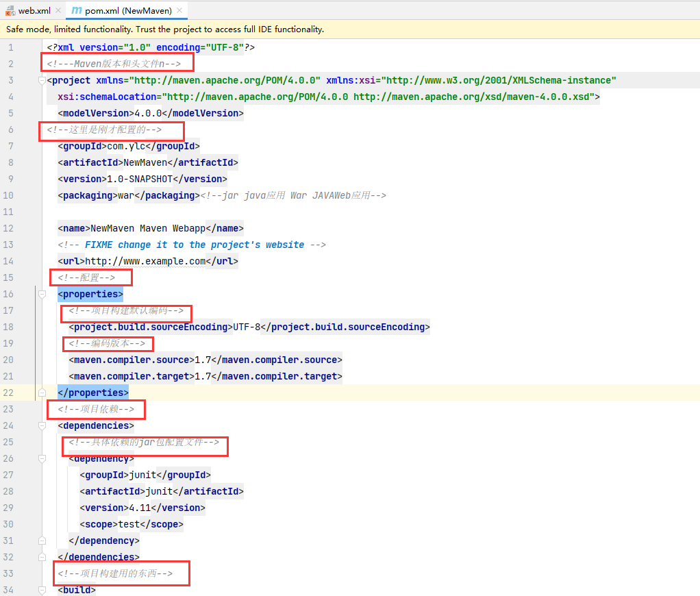Click the 1.0-SNAPSHOT version value
The image size is (700, 596).
point(140,179)
